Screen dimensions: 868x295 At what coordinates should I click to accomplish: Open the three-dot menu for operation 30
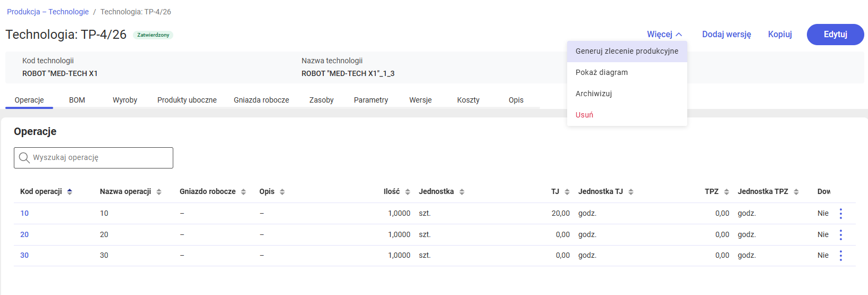[840, 256]
